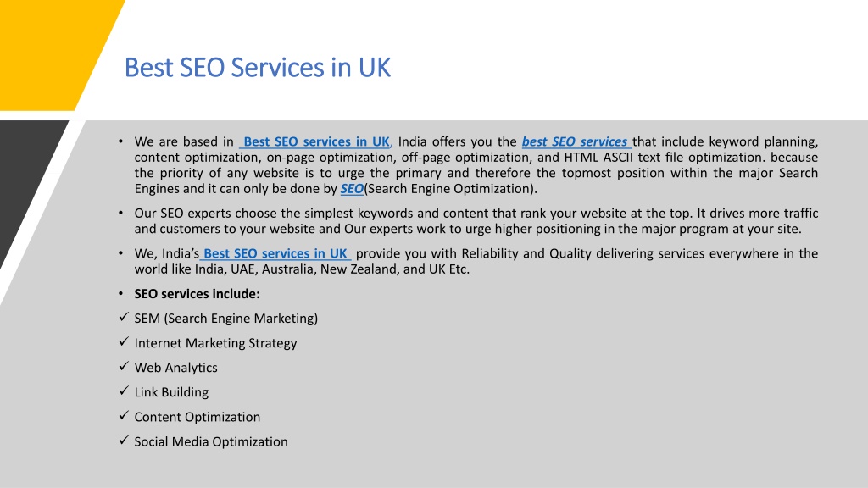Select the 'Link Building' list item text
The height and width of the screenshot is (488, 868).
[x=171, y=392]
